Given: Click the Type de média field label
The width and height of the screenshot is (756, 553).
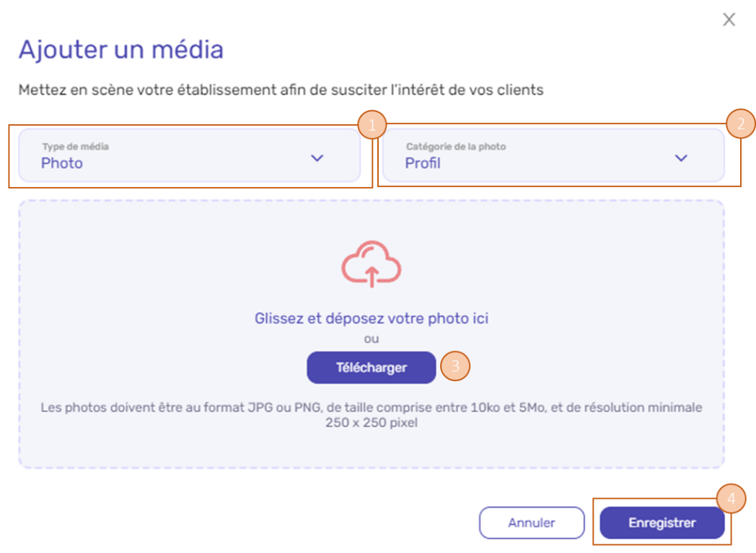Looking at the screenshot, I should click(x=75, y=147).
